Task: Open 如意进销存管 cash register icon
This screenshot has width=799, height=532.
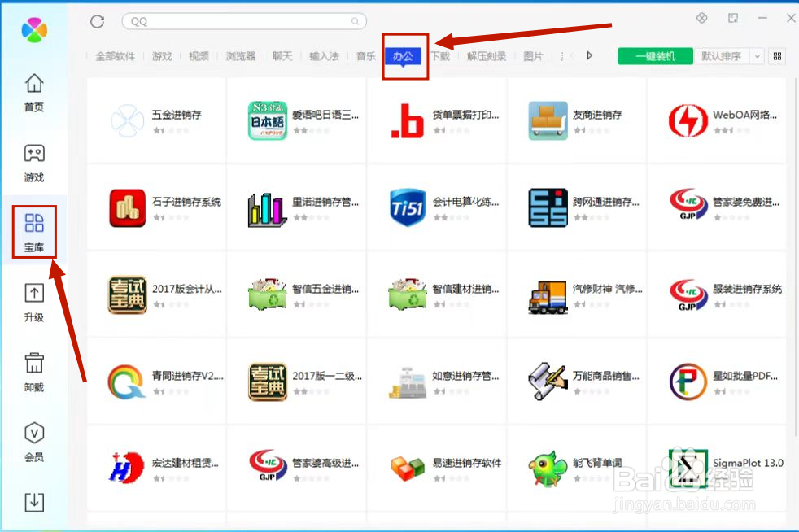Action: pyautogui.click(x=407, y=382)
